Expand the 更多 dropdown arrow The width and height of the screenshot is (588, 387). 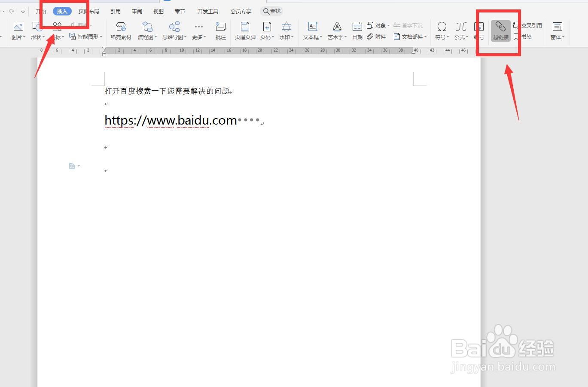click(x=205, y=37)
